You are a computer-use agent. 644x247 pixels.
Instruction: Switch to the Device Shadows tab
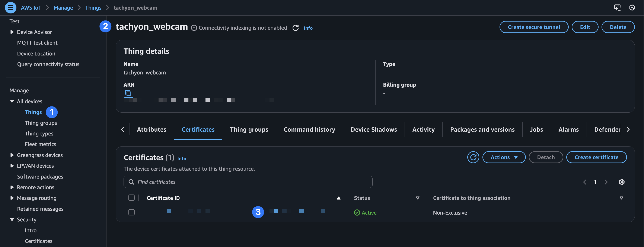pos(373,129)
